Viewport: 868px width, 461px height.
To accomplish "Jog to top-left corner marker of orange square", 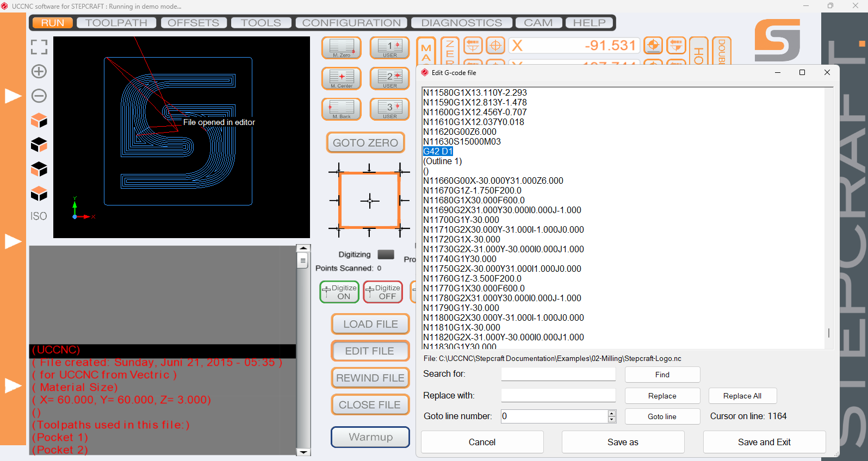I will point(339,172).
